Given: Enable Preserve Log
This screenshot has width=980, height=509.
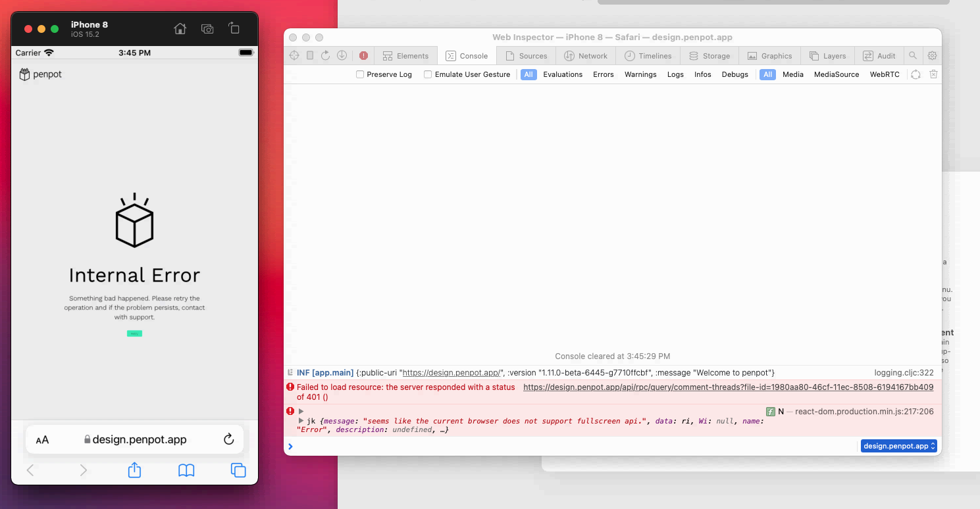Looking at the screenshot, I should pos(359,74).
